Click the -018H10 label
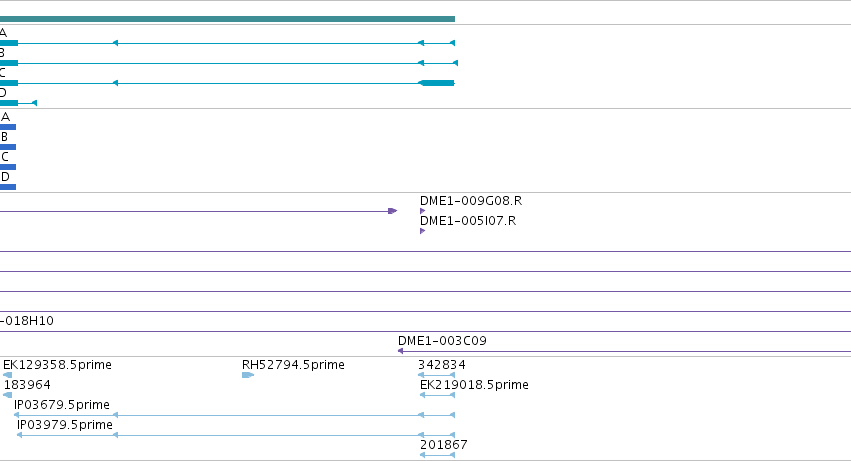This screenshot has height=461, width=851. tap(27, 321)
